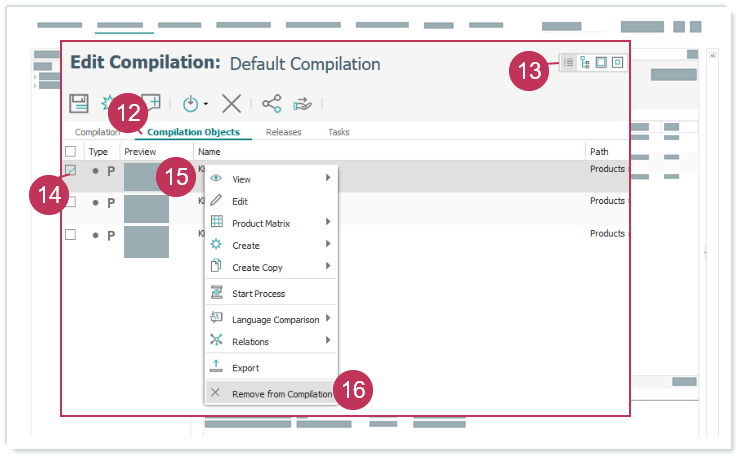Toggle the select-all checkbox in table header
This screenshot has height=459, width=741.
click(x=70, y=152)
